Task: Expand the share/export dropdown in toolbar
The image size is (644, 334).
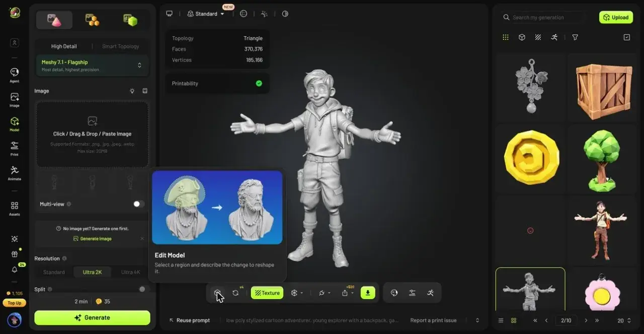Action: pos(347,293)
